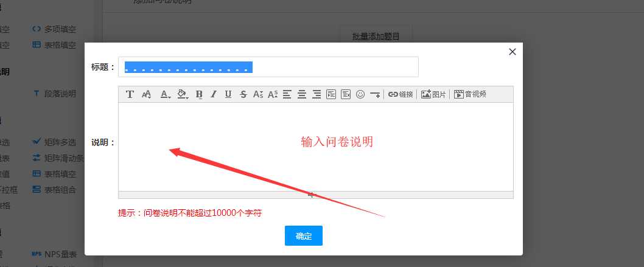The image size is (644, 267).
Task: Insert a picture with 图片
Action: point(433,94)
